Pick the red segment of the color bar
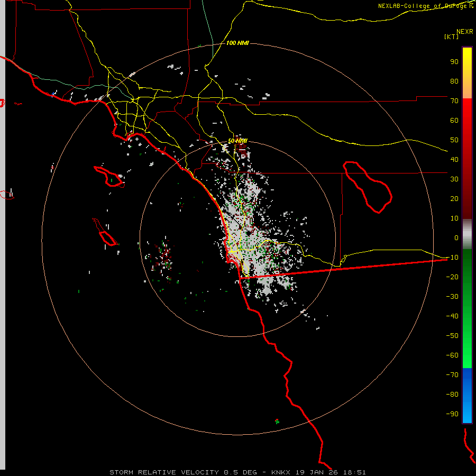 [x=467, y=159]
